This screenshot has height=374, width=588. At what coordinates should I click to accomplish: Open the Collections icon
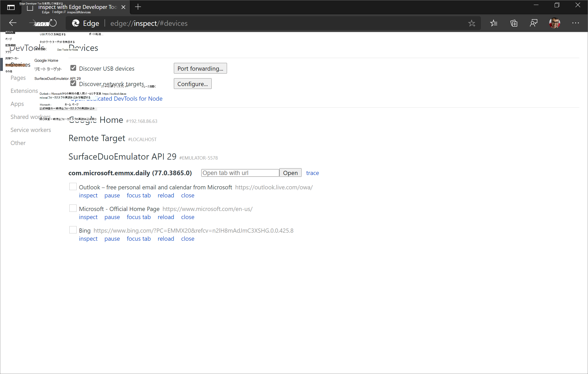click(514, 23)
